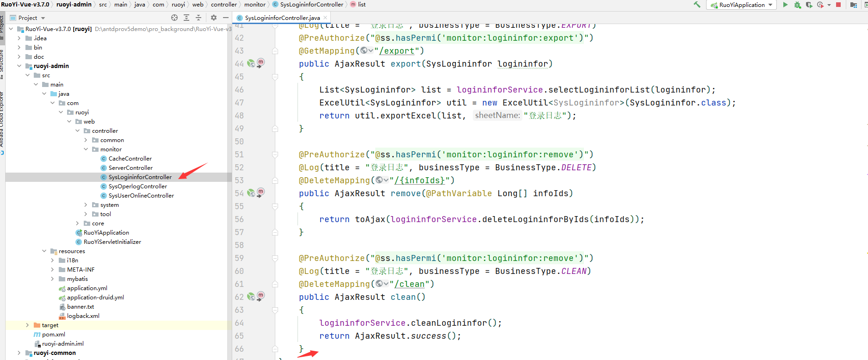Fold annotation block at line 51
This screenshot has height=360, width=868.
coord(275,155)
